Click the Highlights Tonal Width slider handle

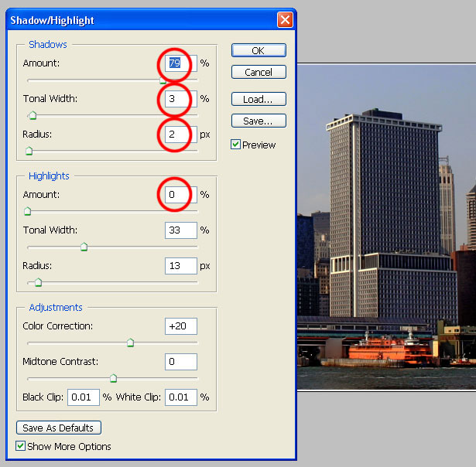tap(84, 247)
